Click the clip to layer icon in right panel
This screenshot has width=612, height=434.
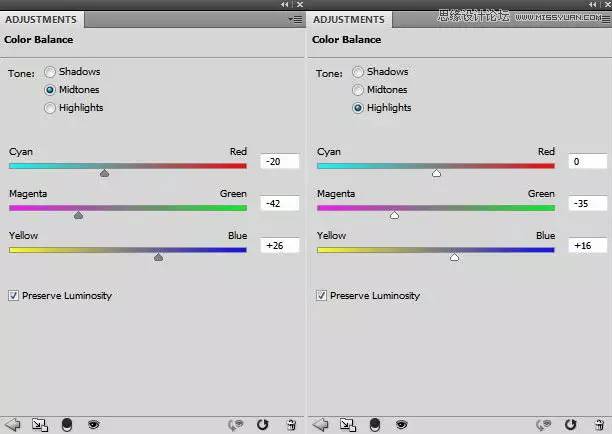[x=375, y=425]
